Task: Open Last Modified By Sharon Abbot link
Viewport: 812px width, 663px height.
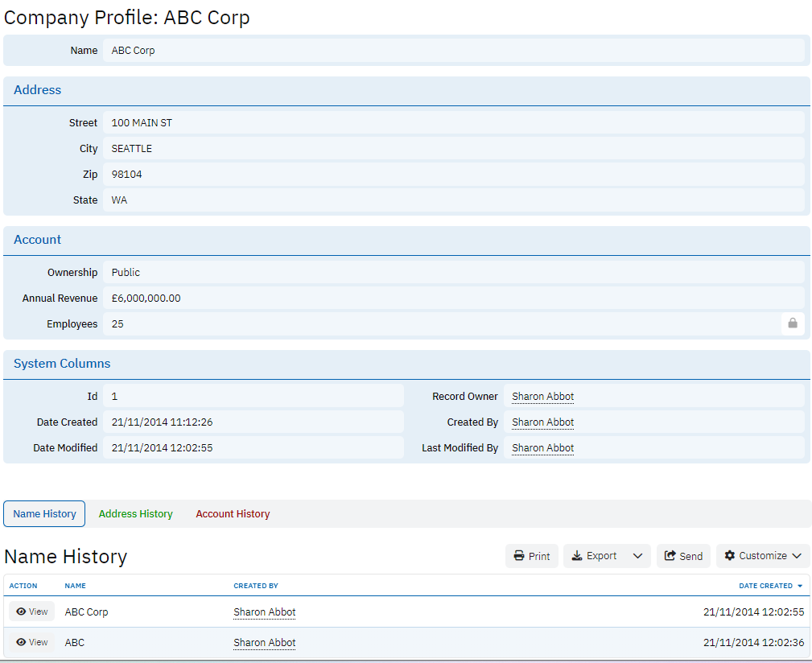Action: pyautogui.click(x=542, y=448)
